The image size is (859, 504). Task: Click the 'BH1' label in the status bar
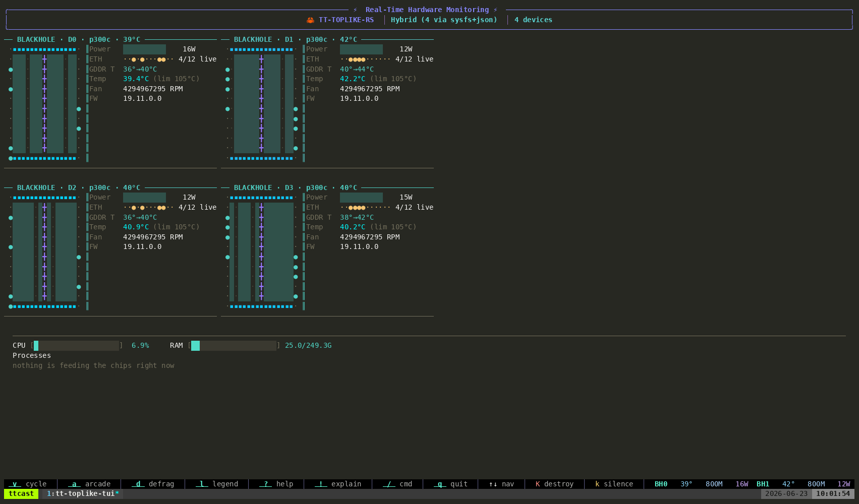(763, 484)
